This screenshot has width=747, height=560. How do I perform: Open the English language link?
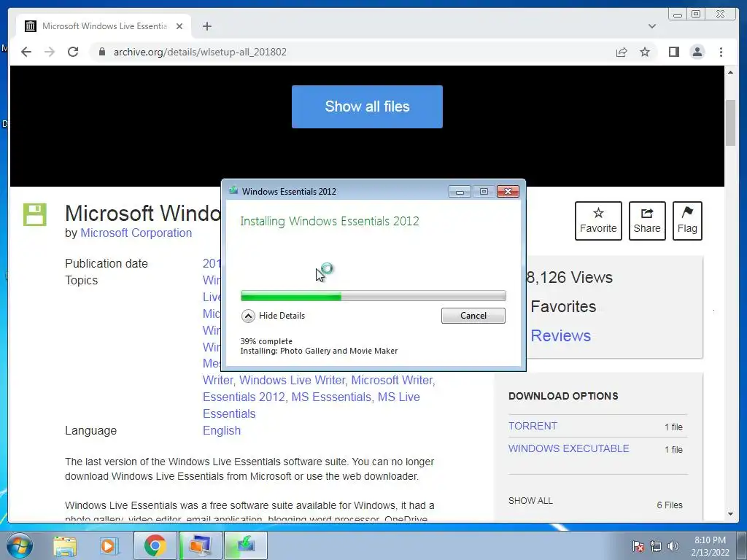point(222,430)
